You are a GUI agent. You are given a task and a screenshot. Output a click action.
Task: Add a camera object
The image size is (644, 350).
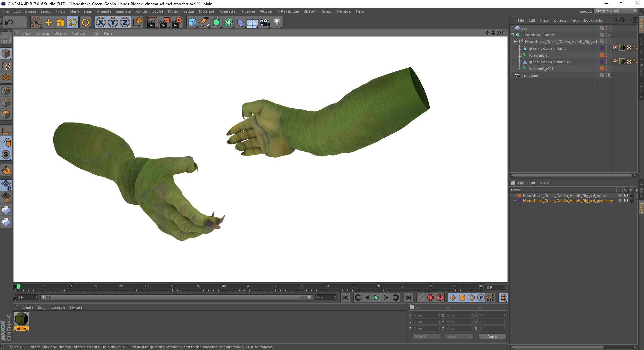tap(265, 23)
